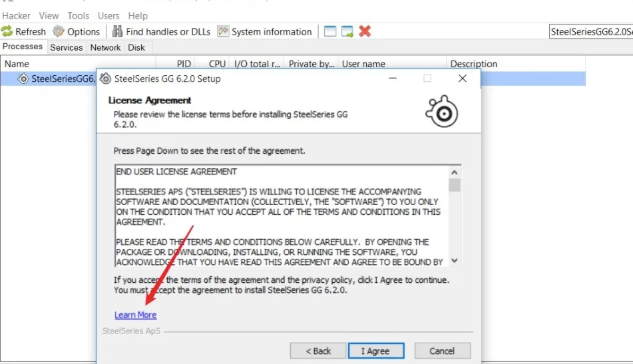Click the Back button
633x364 pixels.
tap(318, 351)
